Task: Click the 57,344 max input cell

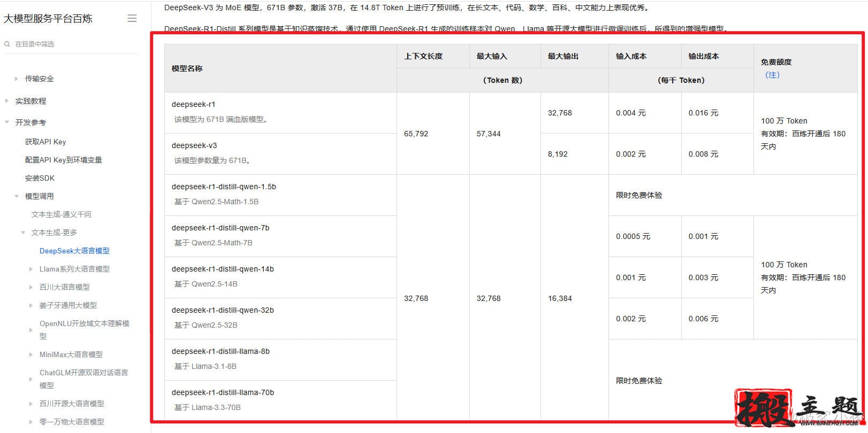Action: 505,134
